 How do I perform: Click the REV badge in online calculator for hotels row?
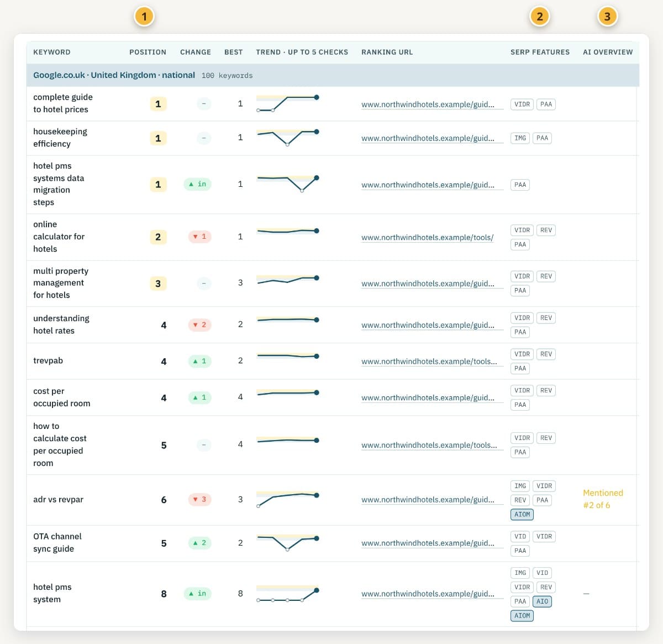point(546,230)
